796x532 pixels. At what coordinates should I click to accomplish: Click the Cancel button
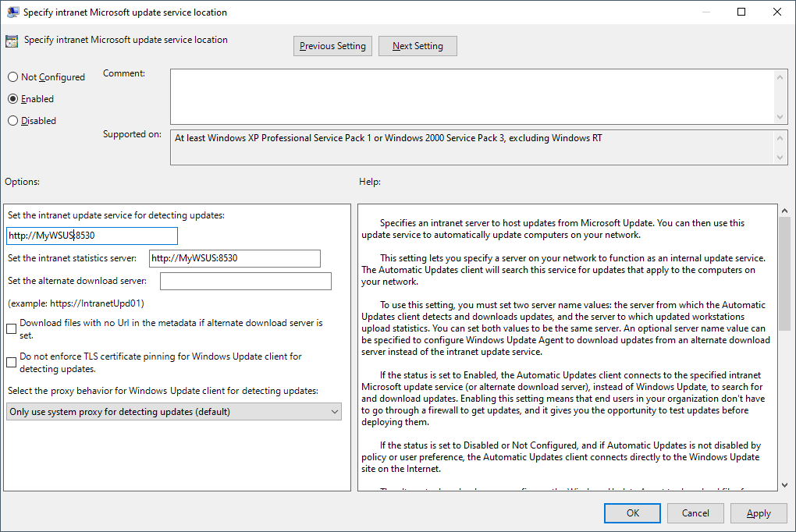(695, 513)
